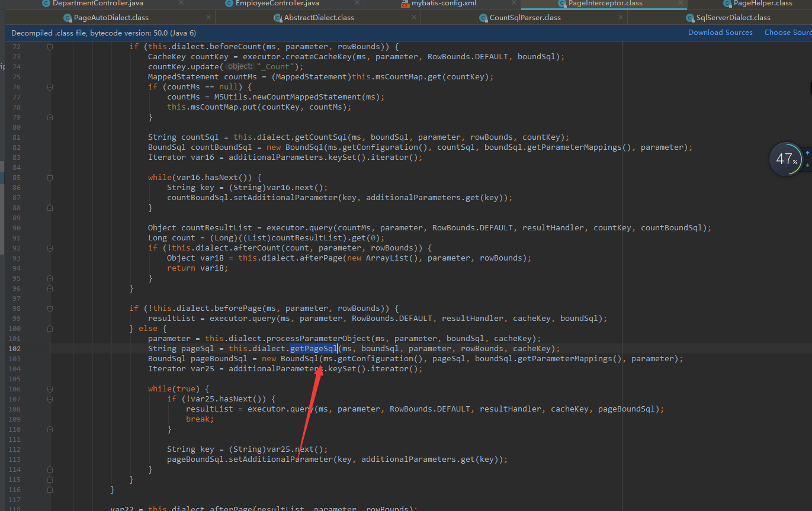Collapse the code block at line 72
This screenshot has width=812, height=511.
click(50, 47)
